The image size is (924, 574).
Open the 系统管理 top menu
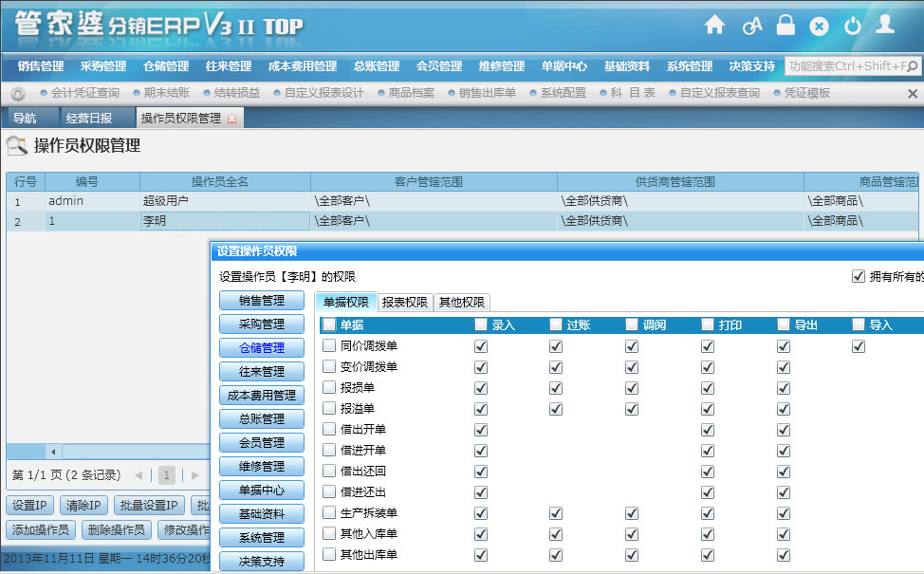pos(690,66)
